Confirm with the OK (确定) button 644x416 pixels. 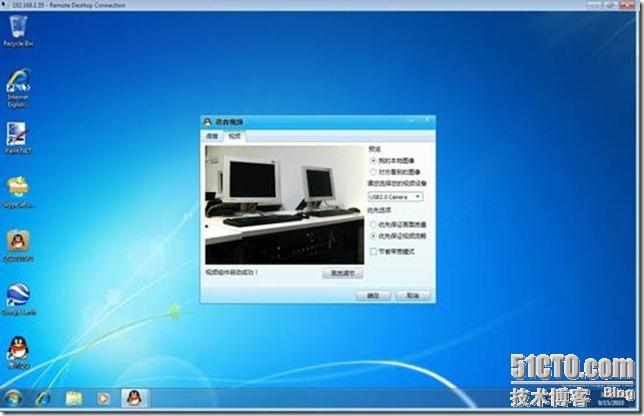click(373, 296)
